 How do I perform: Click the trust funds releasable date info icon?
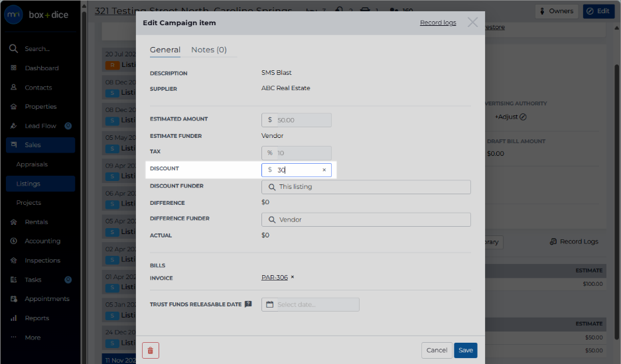click(x=248, y=304)
